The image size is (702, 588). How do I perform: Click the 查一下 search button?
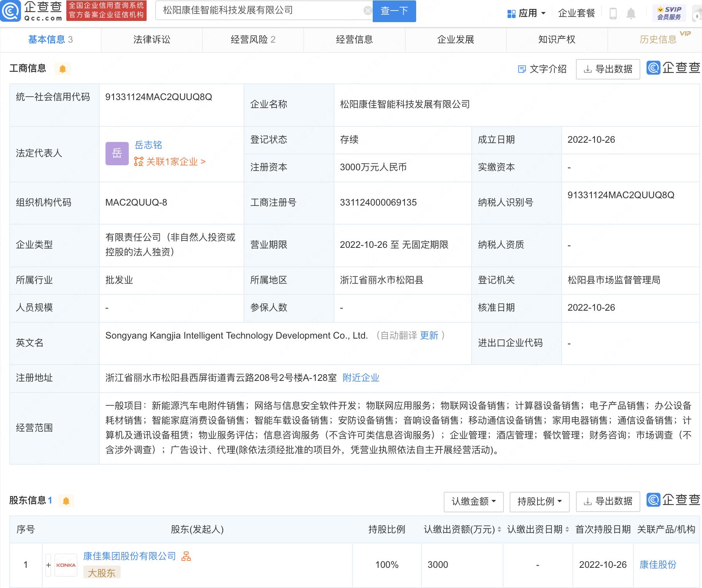pyautogui.click(x=394, y=11)
